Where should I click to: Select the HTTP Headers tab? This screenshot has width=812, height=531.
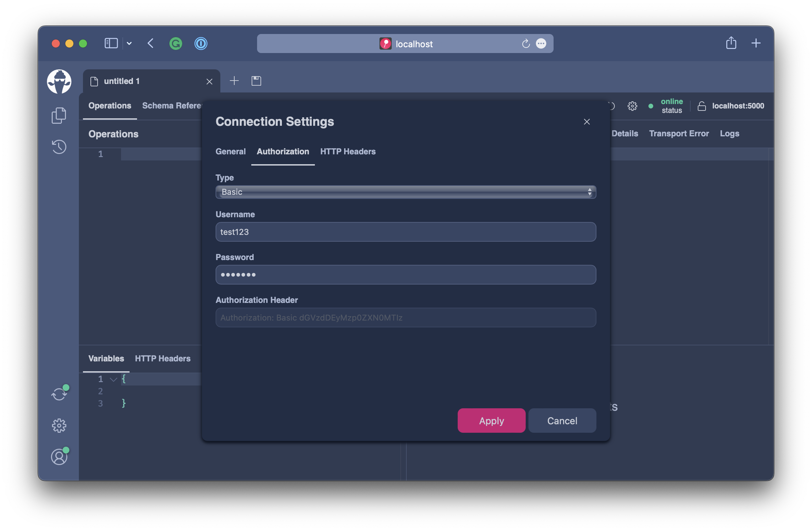349,151
